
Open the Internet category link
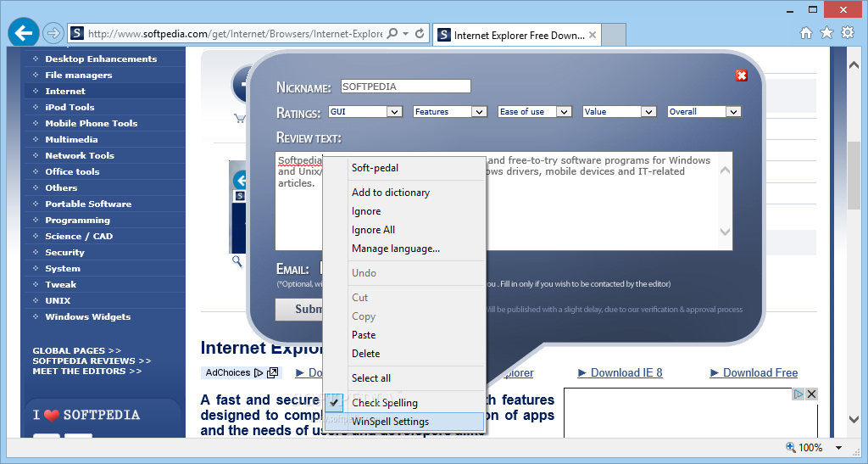tap(65, 91)
